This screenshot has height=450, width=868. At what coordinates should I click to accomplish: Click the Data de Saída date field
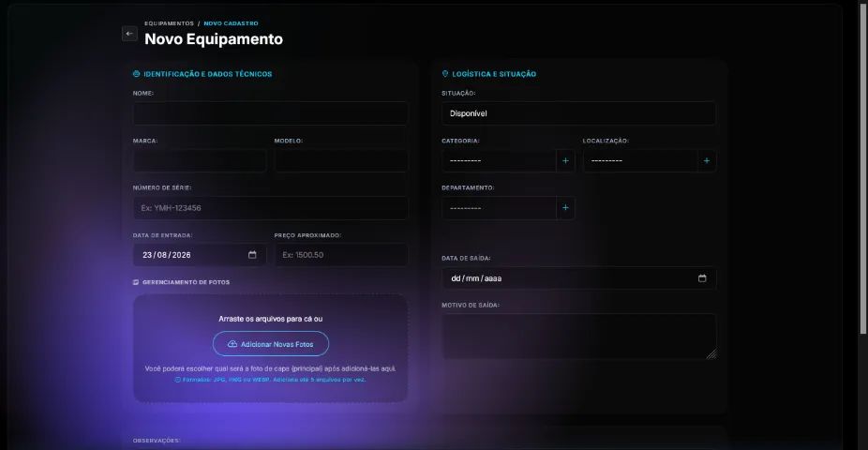(x=578, y=278)
